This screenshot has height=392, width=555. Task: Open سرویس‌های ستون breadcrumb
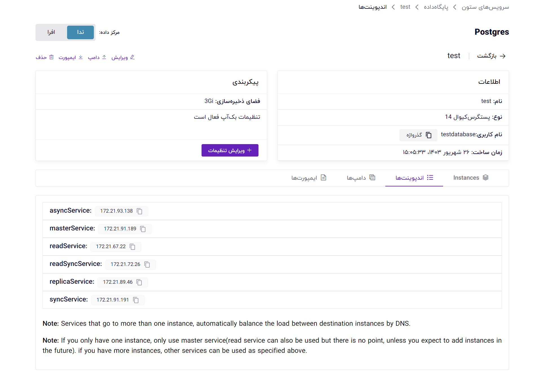(485, 7)
